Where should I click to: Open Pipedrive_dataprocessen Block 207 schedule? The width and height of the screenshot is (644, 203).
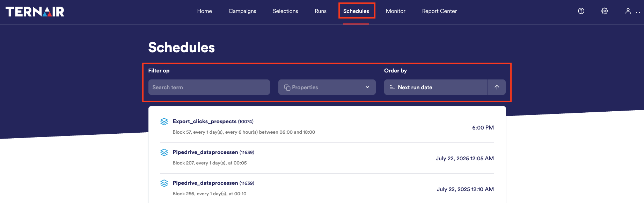205,152
